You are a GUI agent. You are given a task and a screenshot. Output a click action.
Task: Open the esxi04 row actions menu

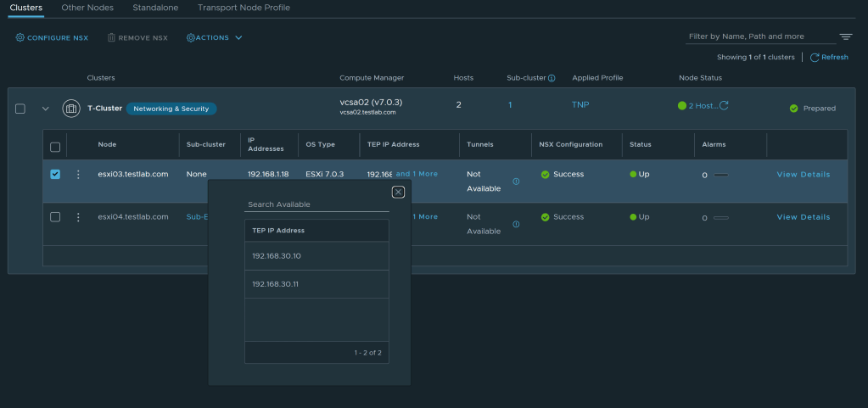click(78, 217)
